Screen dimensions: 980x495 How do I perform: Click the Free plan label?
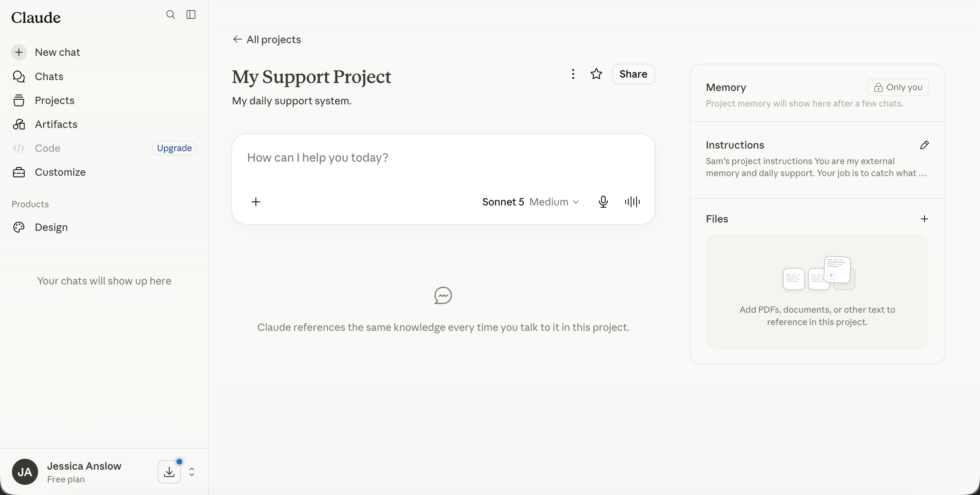pos(66,479)
